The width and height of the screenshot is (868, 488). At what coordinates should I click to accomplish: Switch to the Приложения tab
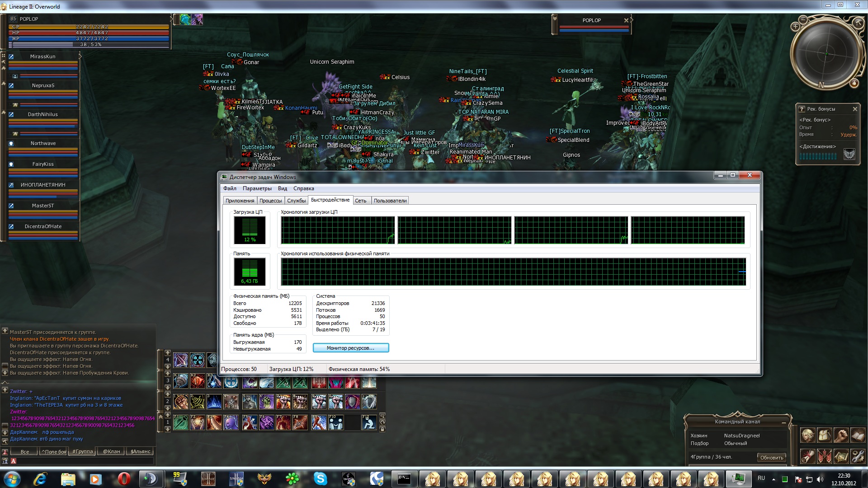click(x=240, y=201)
